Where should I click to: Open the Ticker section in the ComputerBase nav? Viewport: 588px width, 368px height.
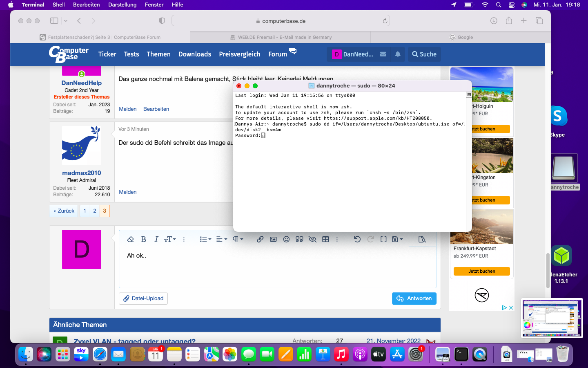(x=107, y=54)
